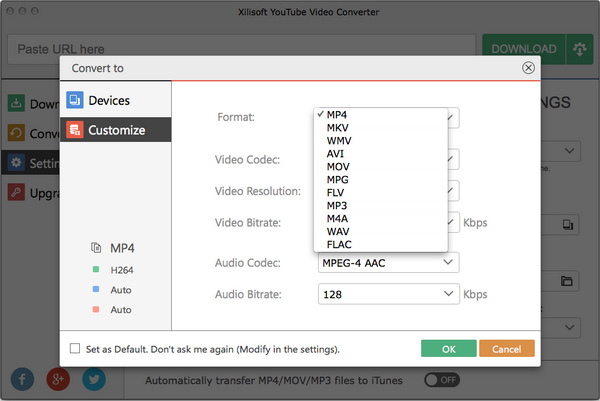The width and height of the screenshot is (600, 401).
Task: Click the Facebook share icon
Action: [x=22, y=381]
